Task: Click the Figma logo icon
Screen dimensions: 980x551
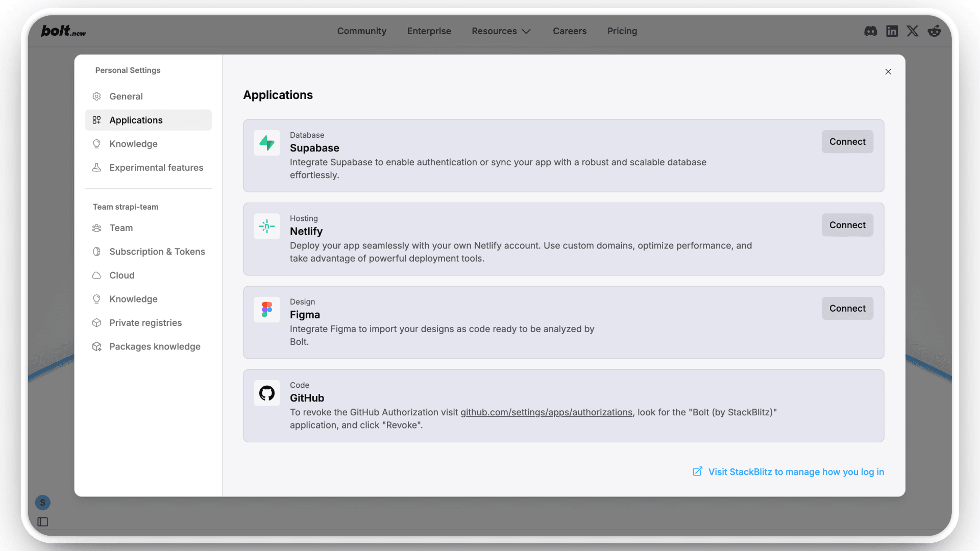Action: [x=267, y=310]
